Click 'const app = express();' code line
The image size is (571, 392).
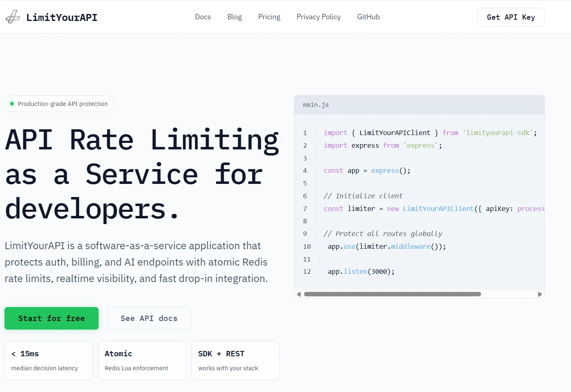tap(367, 170)
